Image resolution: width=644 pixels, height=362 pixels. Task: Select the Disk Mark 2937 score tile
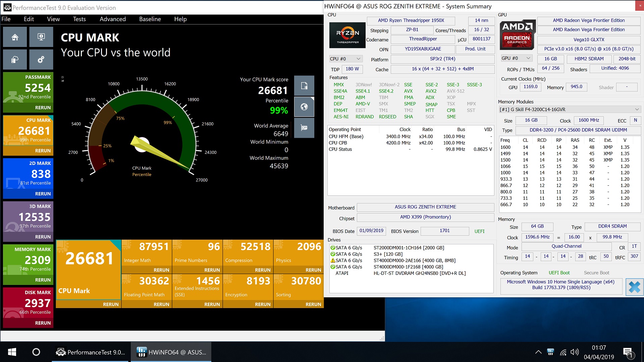[28, 303]
